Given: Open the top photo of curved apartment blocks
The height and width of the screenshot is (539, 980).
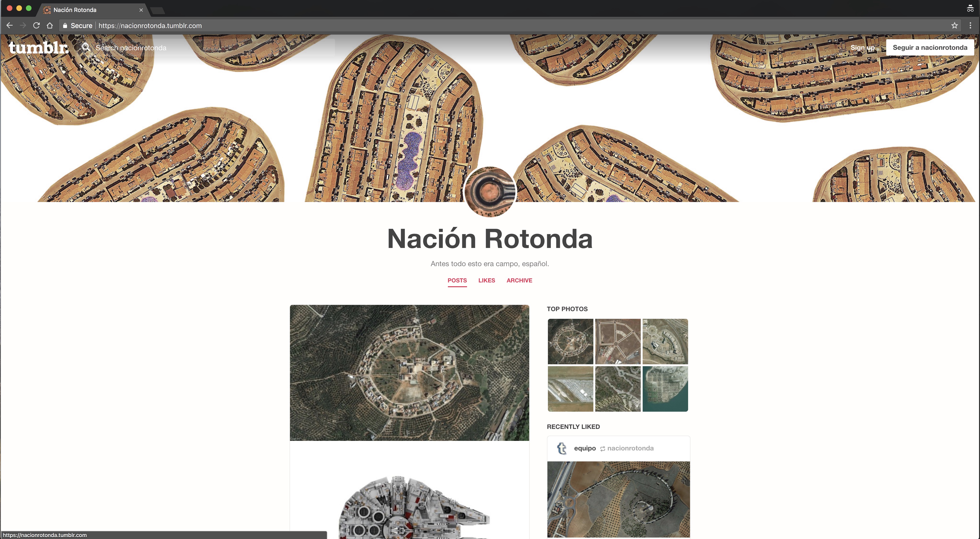Looking at the screenshot, I should [x=665, y=342].
